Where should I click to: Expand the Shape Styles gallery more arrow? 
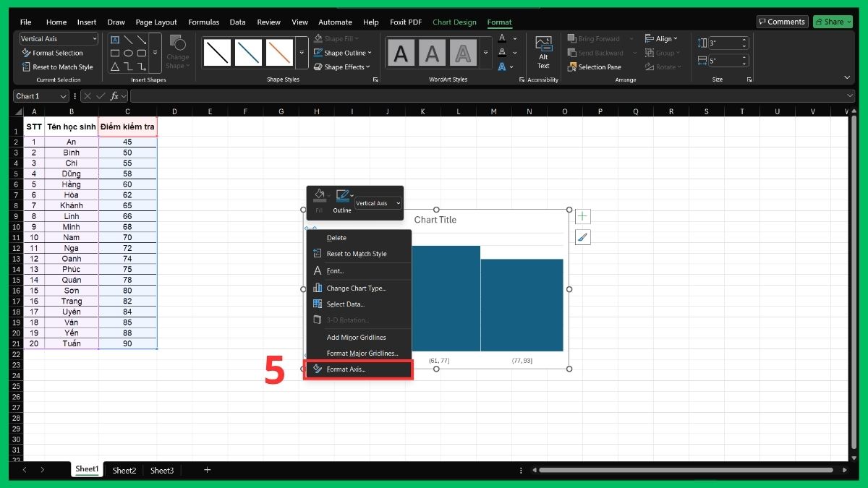click(x=302, y=53)
